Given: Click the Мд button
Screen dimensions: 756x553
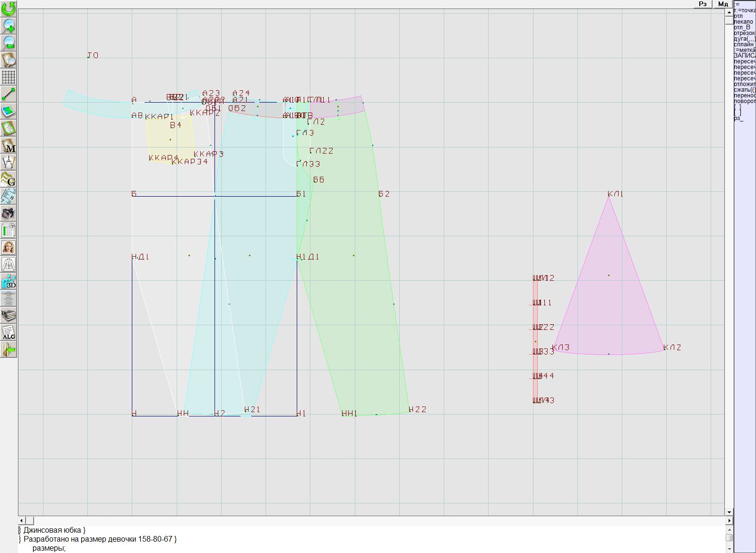Looking at the screenshot, I should coord(723,4).
